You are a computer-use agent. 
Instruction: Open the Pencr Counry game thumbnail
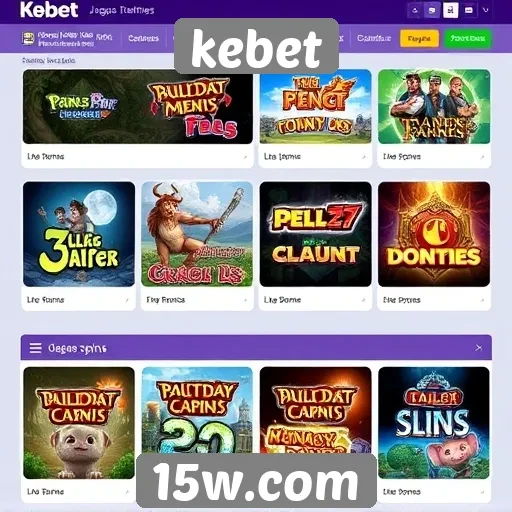click(x=315, y=107)
